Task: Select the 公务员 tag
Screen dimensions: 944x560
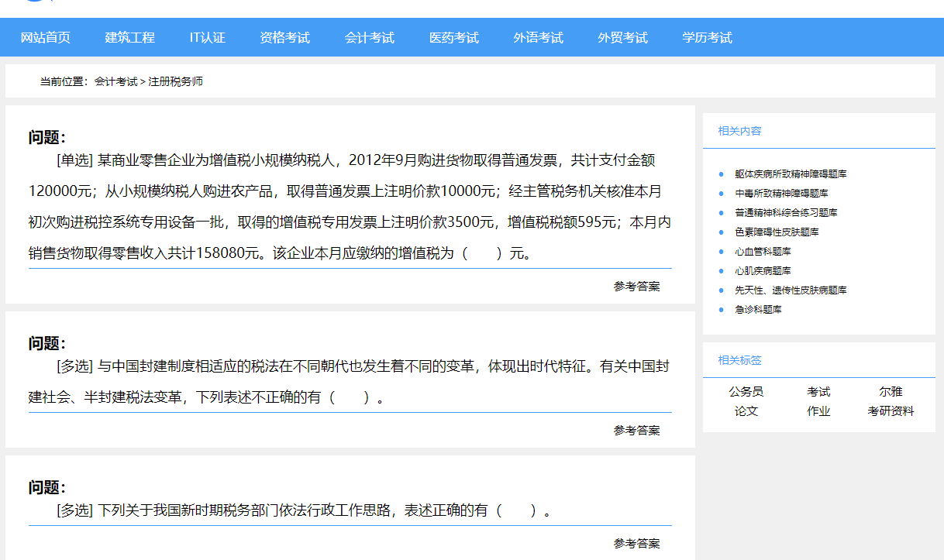Action: pyautogui.click(x=746, y=392)
